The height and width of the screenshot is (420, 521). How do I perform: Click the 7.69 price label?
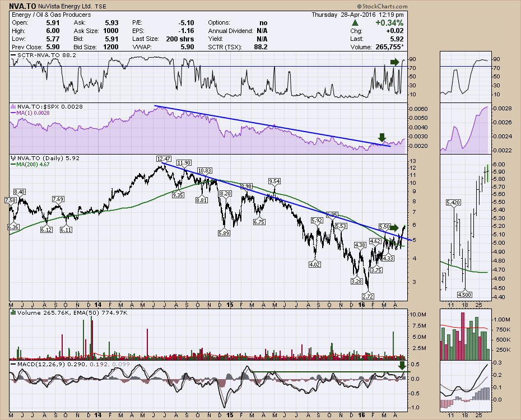coord(58,199)
